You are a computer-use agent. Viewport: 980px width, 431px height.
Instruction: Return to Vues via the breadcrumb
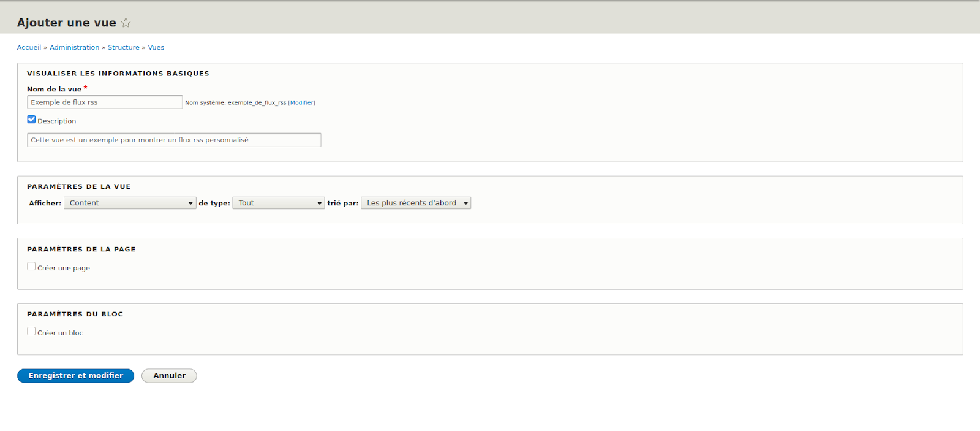point(156,47)
